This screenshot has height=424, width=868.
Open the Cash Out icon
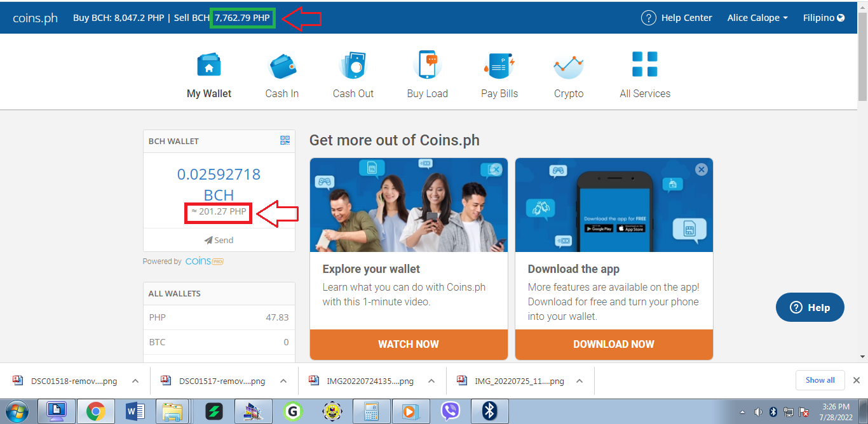[x=353, y=65]
